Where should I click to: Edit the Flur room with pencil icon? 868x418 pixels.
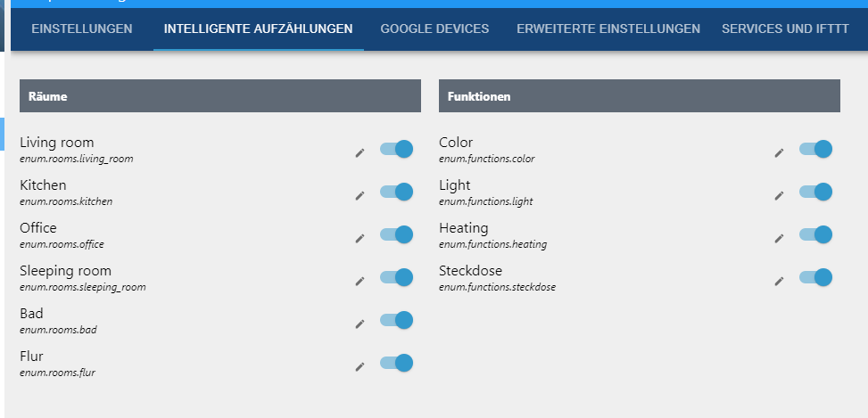pos(360,366)
